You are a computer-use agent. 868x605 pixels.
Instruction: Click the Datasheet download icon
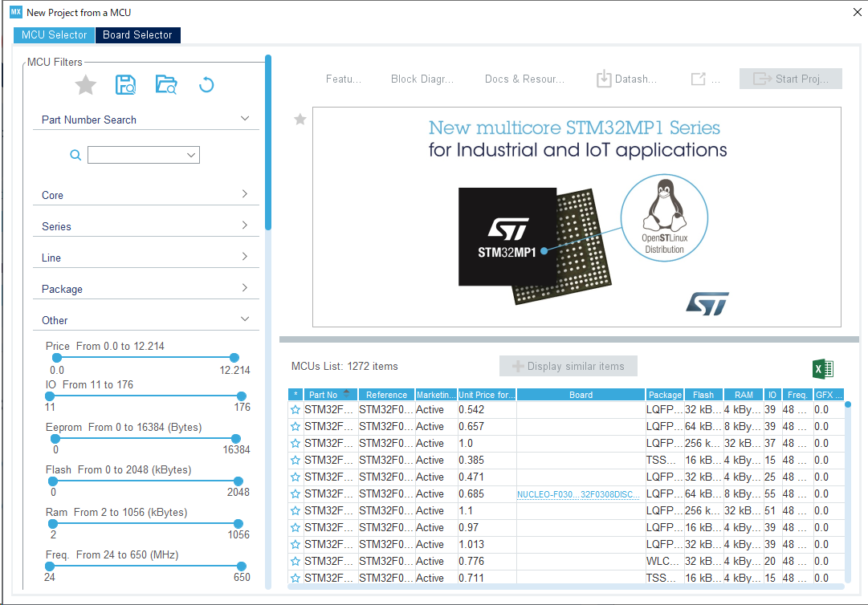(x=604, y=79)
